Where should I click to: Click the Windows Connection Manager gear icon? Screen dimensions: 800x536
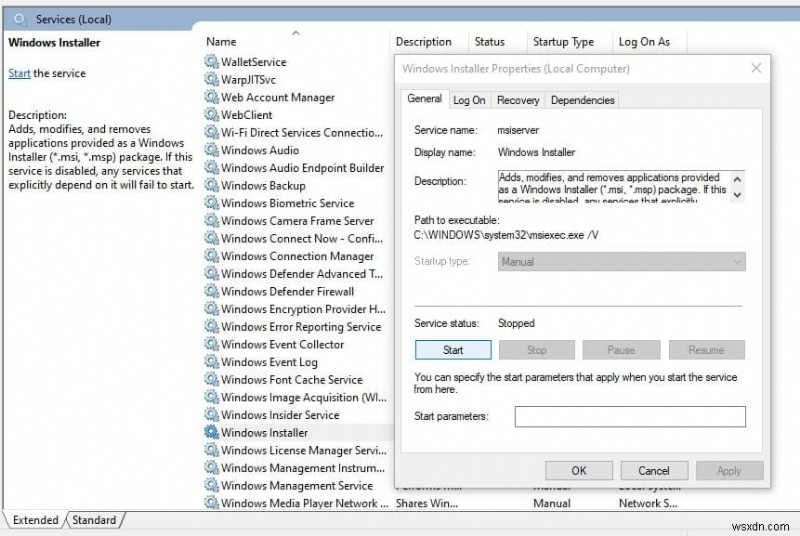click(211, 256)
